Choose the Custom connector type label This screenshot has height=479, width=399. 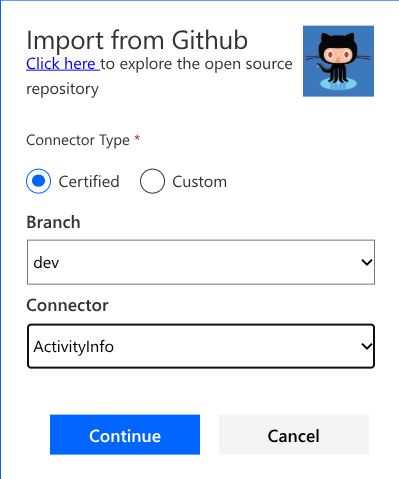(x=199, y=182)
